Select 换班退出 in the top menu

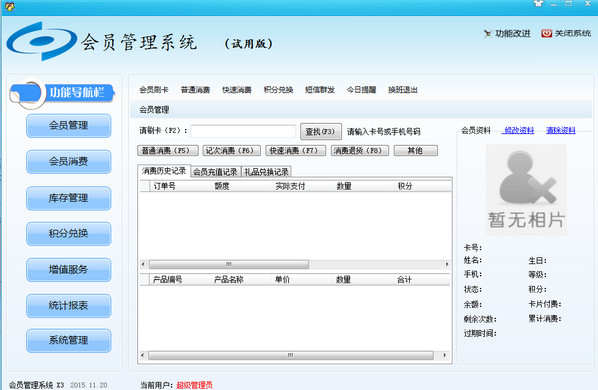click(x=403, y=90)
